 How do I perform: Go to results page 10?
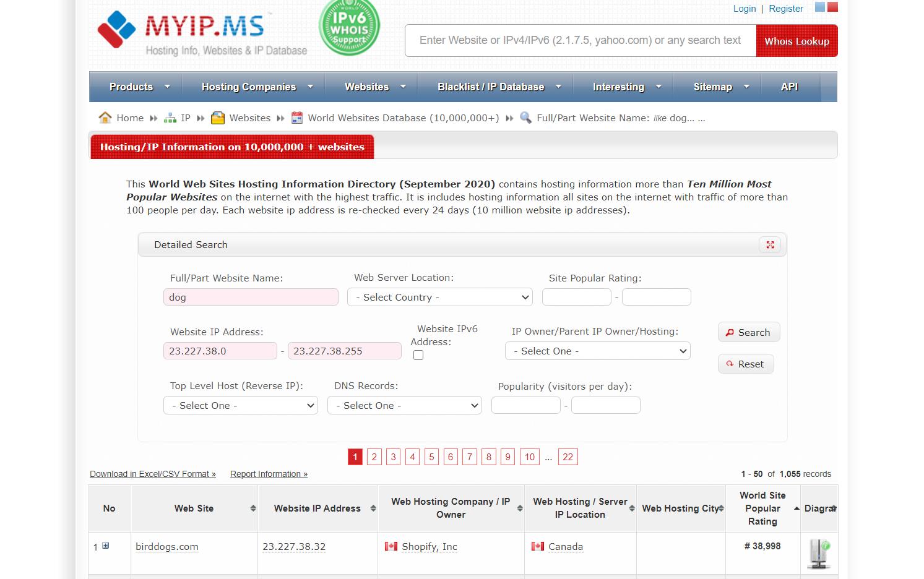point(530,457)
